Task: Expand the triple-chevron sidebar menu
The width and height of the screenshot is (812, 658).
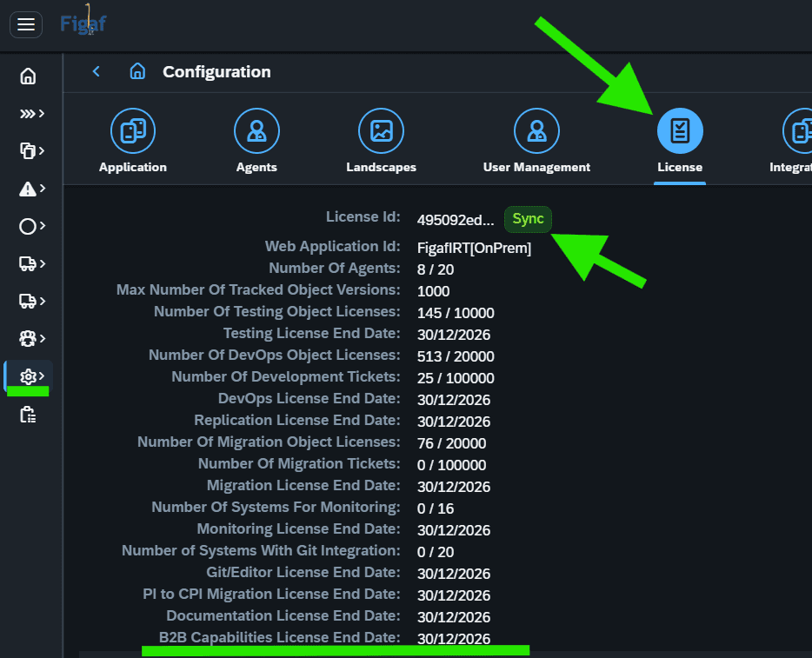Action: point(31,113)
